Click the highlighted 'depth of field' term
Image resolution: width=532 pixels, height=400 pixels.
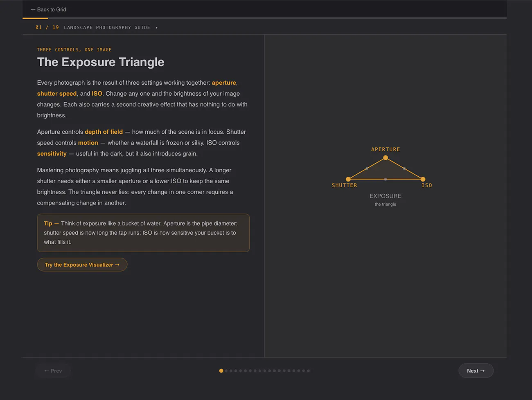[104, 132]
